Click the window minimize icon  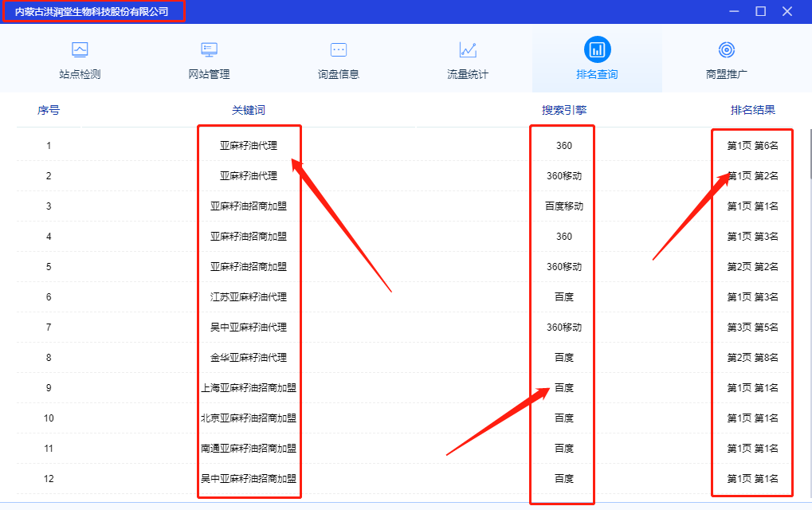(732, 12)
